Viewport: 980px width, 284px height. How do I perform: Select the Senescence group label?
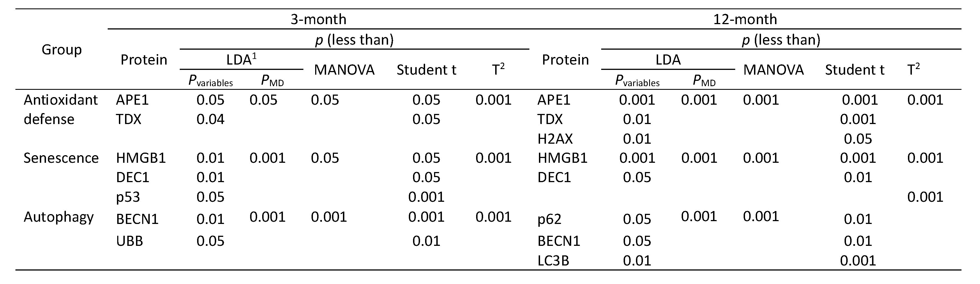coord(61,158)
